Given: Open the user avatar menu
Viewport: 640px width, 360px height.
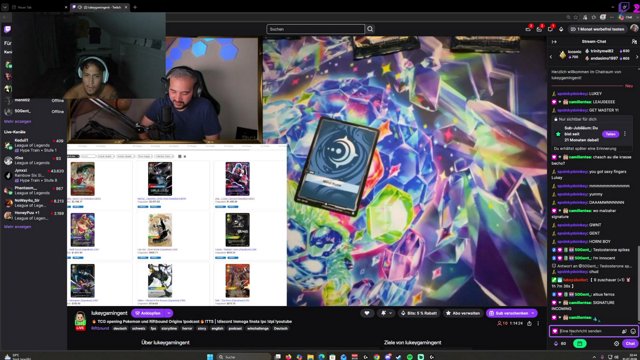Looking at the screenshot, I should 633,29.
